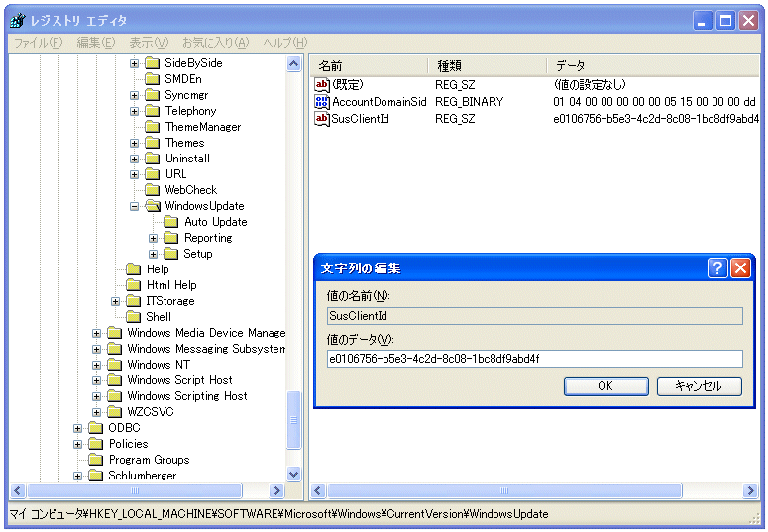
Task: Select the Windows Scripting Host key
Action: (187, 396)
